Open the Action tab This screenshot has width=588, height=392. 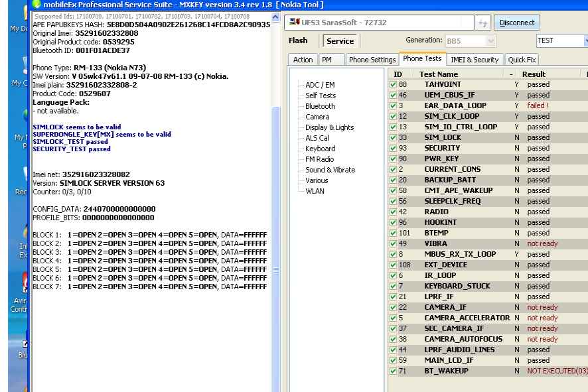(x=303, y=60)
